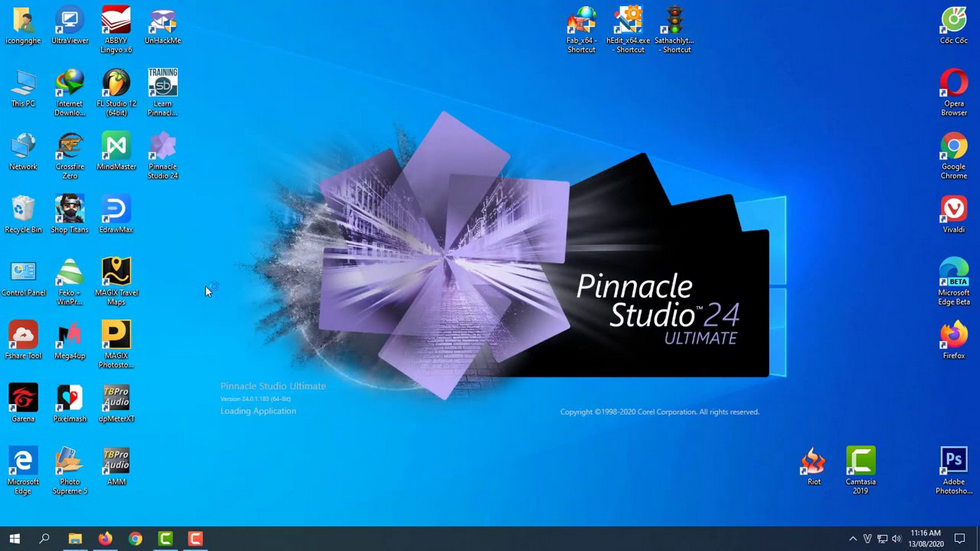This screenshot has height=551, width=980.
Task: Open taskbar search magnifier
Action: click(44, 539)
